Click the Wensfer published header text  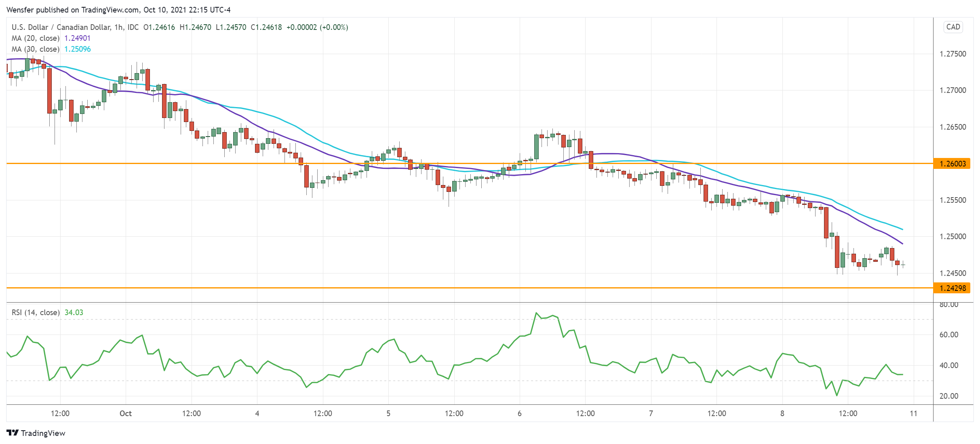(118, 10)
